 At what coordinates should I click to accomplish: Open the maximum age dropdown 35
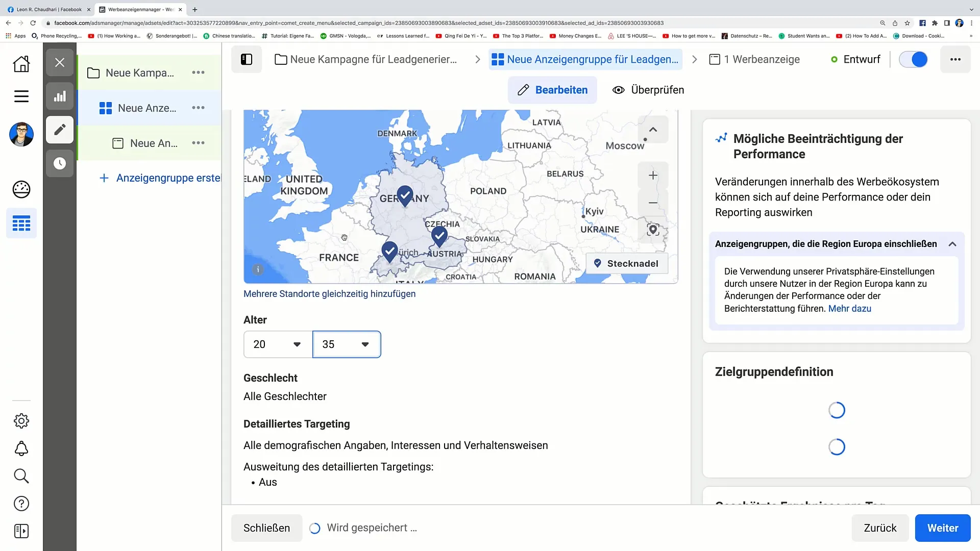347,344
